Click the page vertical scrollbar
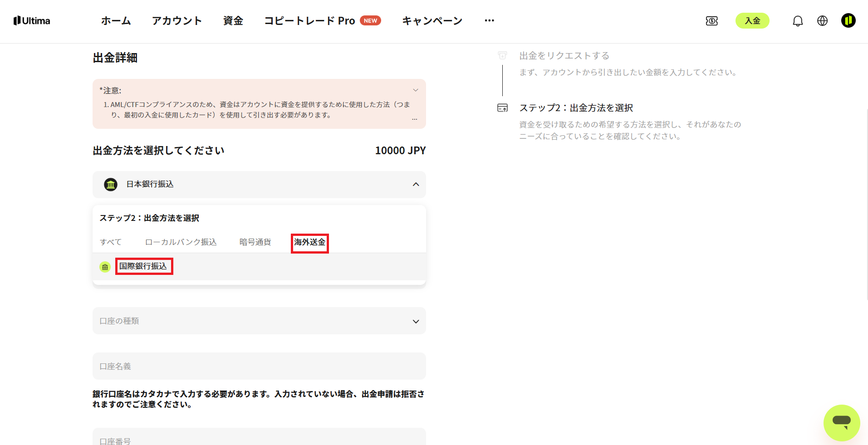The width and height of the screenshot is (868, 445). tap(867, 204)
